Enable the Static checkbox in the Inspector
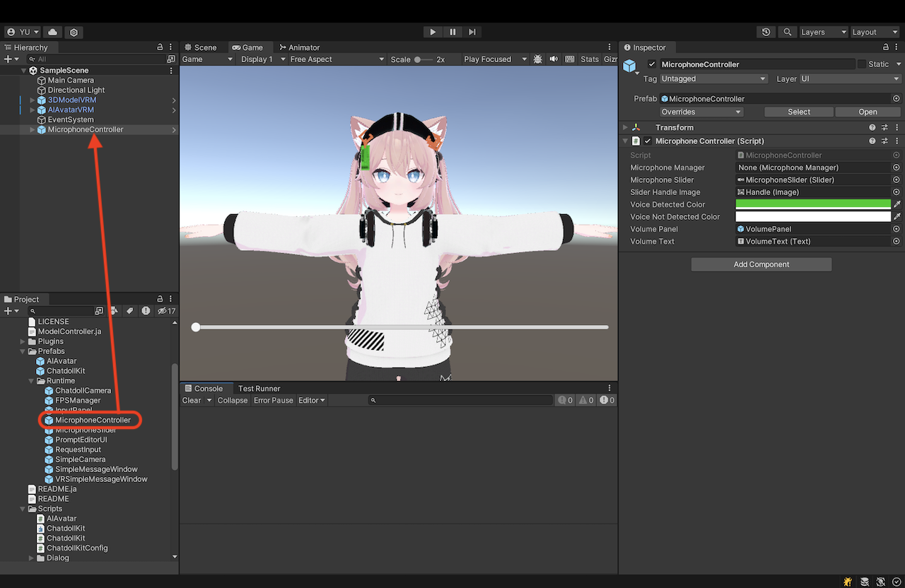This screenshot has height=588, width=905. (861, 64)
